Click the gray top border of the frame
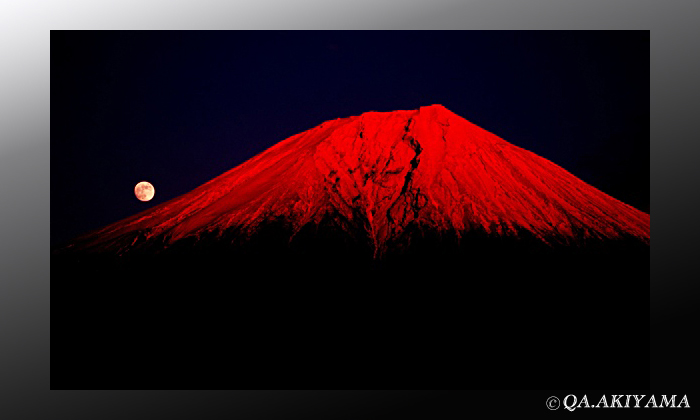The width and height of the screenshot is (700, 420). [350, 14]
